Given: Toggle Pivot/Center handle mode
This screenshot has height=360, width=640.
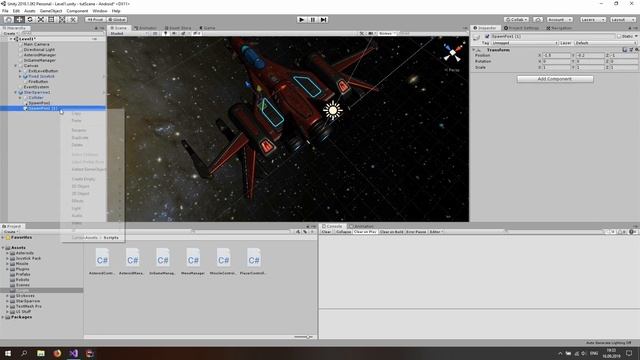Looking at the screenshot, I should pyautogui.click(x=95, y=20).
